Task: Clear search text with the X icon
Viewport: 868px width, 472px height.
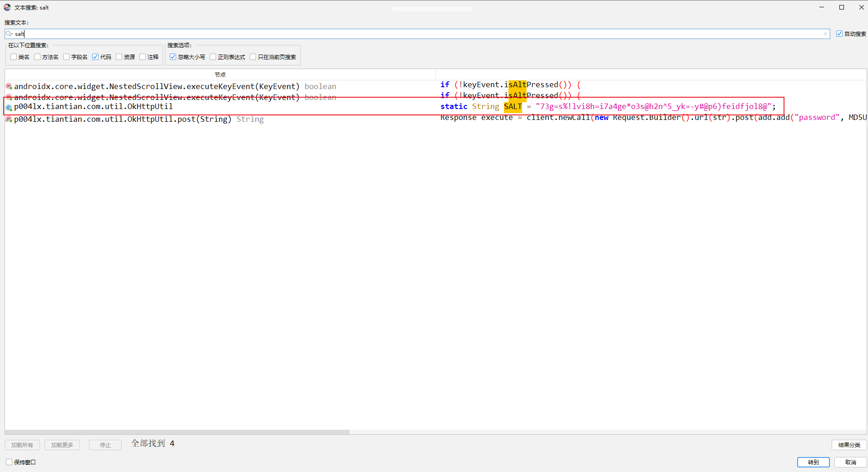Action: coord(825,34)
